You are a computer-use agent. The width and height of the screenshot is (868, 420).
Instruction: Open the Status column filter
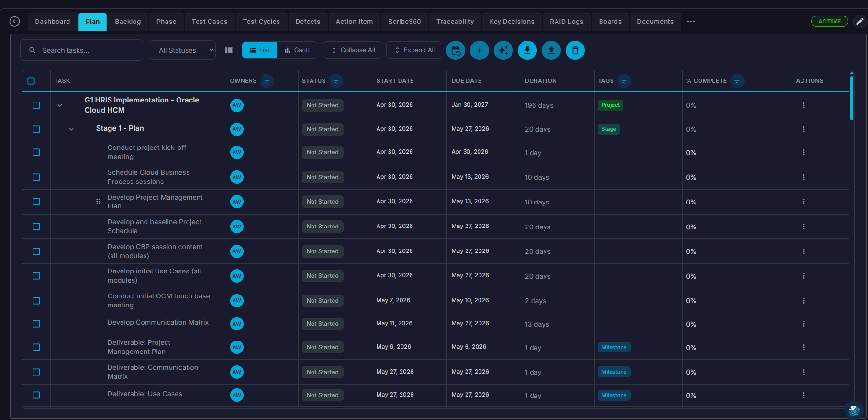click(336, 81)
